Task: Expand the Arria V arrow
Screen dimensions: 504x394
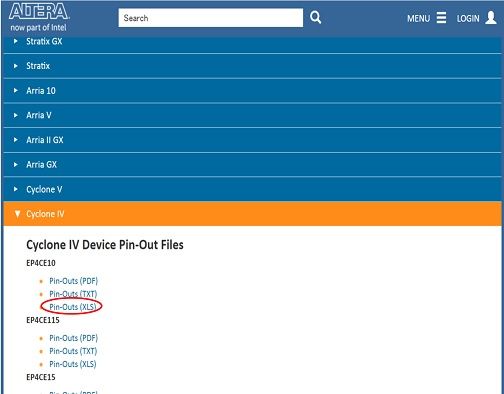Action: [16, 115]
